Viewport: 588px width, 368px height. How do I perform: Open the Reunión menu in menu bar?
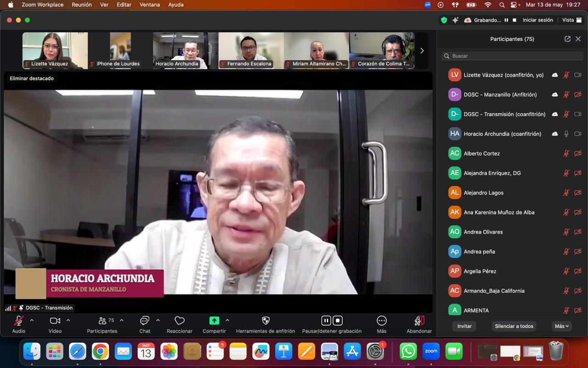82,5
